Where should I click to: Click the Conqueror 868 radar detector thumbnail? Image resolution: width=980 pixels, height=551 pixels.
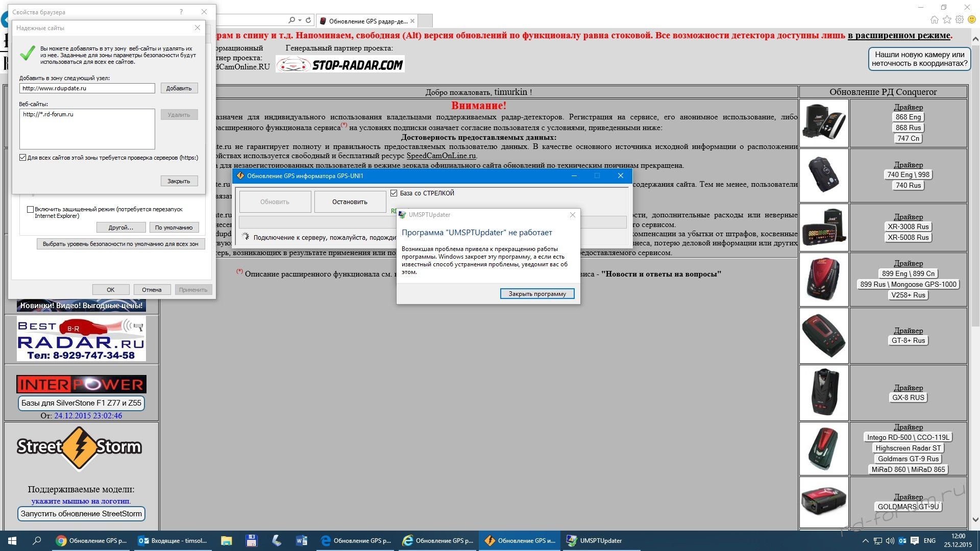click(824, 123)
